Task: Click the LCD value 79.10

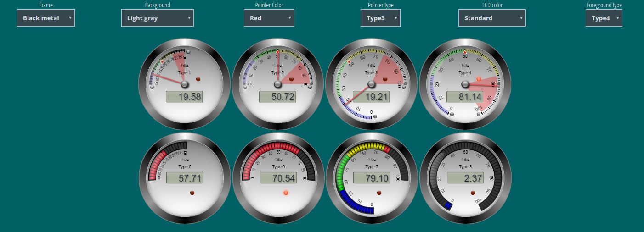Action: click(x=372, y=178)
